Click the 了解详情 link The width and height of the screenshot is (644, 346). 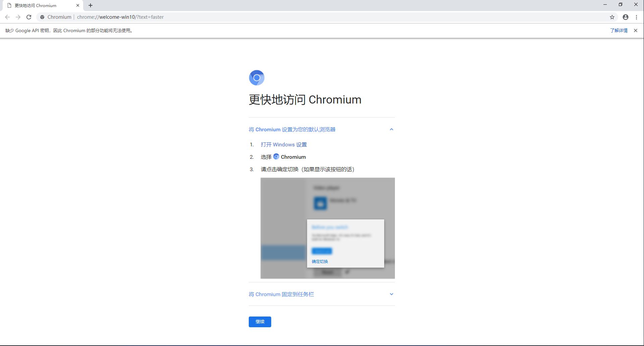(x=619, y=30)
